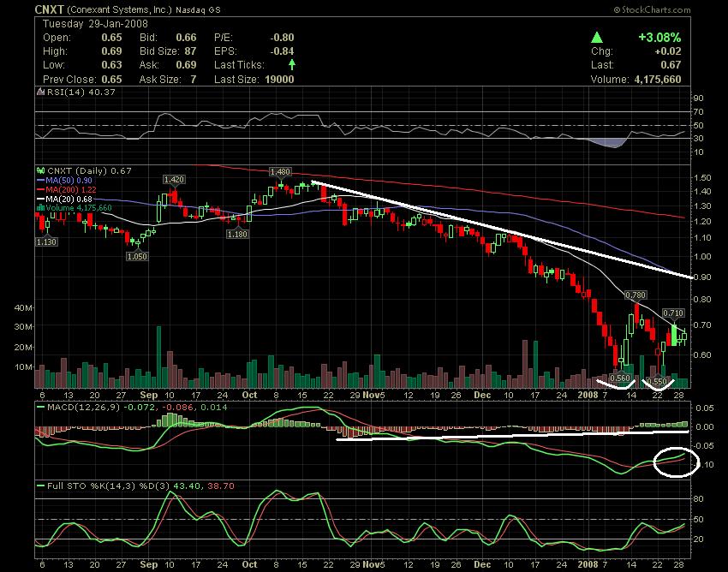This screenshot has height=572, width=728.
Task: Click the Nasdaq GS exchange label
Action: [198, 9]
